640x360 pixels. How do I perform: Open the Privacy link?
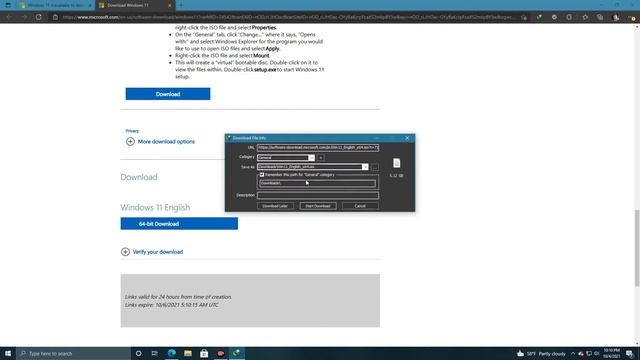132,131
